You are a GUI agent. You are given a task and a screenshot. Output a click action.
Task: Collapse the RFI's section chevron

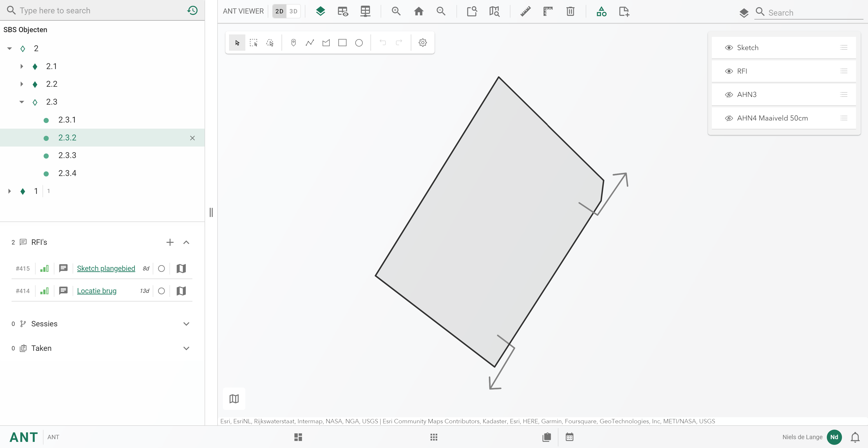click(186, 242)
